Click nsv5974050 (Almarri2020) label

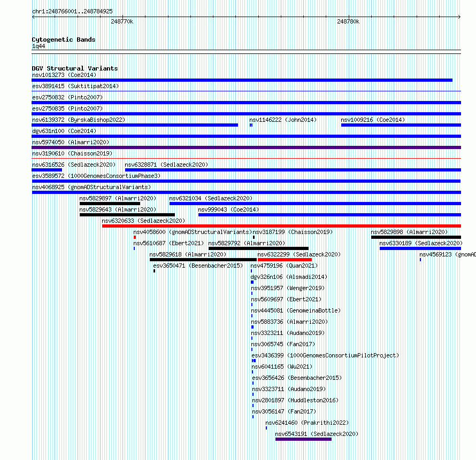coord(71,142)
